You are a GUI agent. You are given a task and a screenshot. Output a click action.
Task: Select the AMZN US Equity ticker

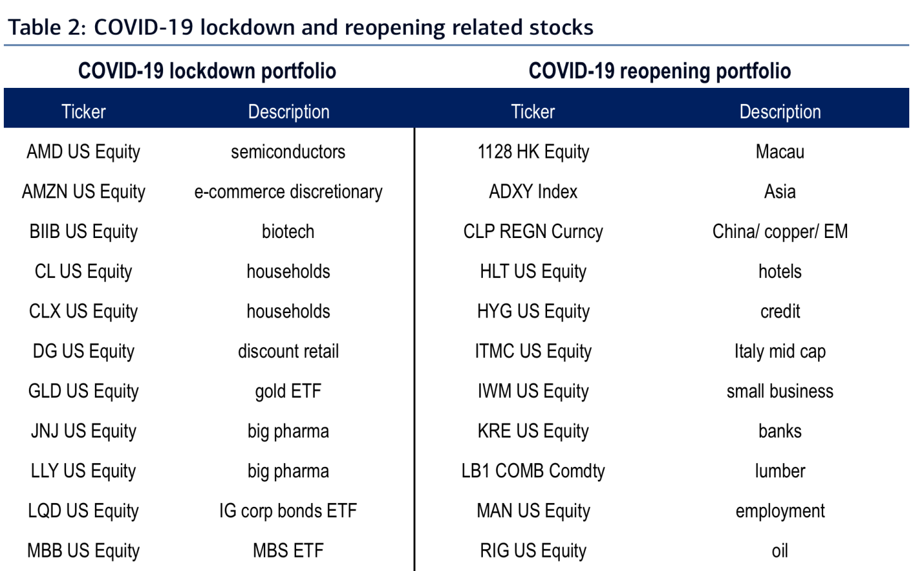click(x=83, y=192)
